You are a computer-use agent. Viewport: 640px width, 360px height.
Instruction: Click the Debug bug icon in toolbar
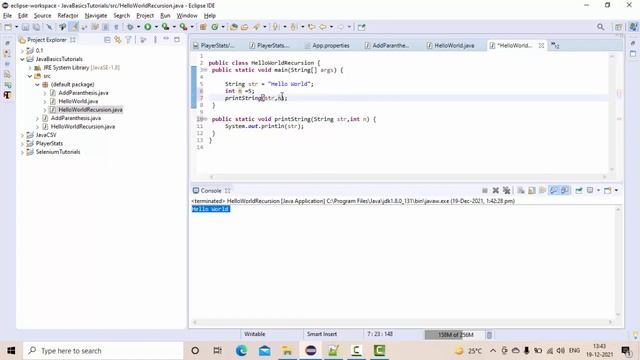tap(130, 27)
